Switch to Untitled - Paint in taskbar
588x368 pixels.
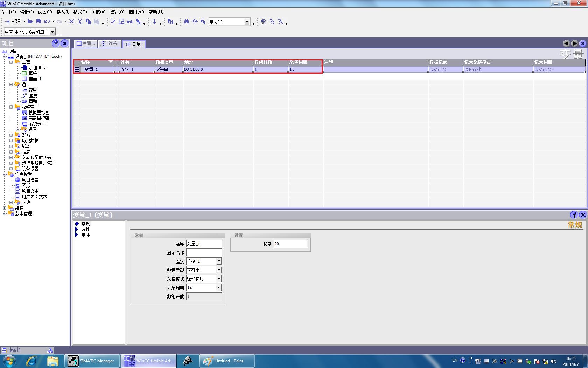(x=227, y=361)
